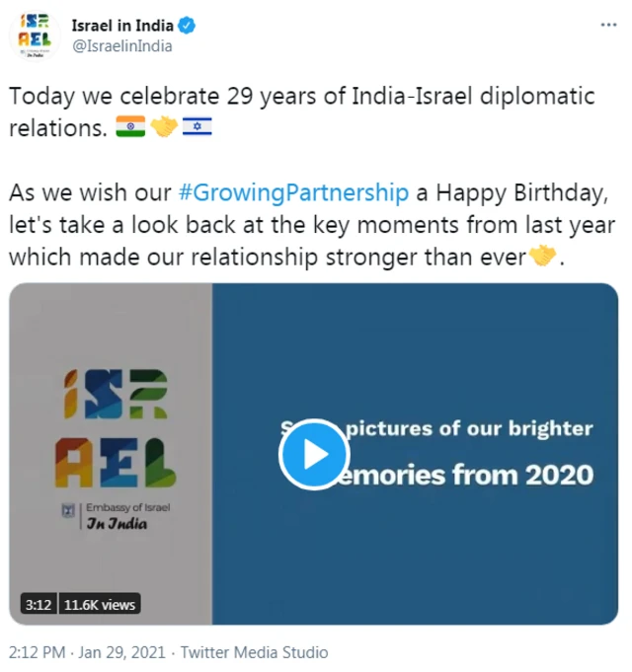The height and width of the screenshot is (672, 632).
Task: Open the tweet's more options menu
Action: pos(603,28)
